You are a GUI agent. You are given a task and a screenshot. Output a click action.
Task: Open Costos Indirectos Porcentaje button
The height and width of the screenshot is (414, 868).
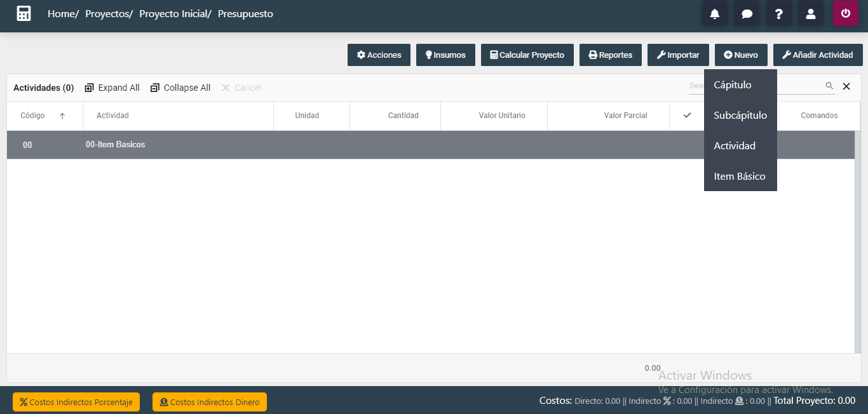click(x=76, y=402)
